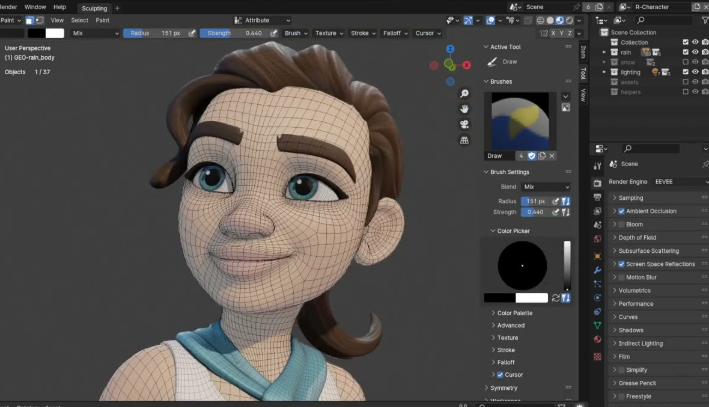Expand the Symmetry panel
Viewport: 709px width, 407px height.
[503, 388]
